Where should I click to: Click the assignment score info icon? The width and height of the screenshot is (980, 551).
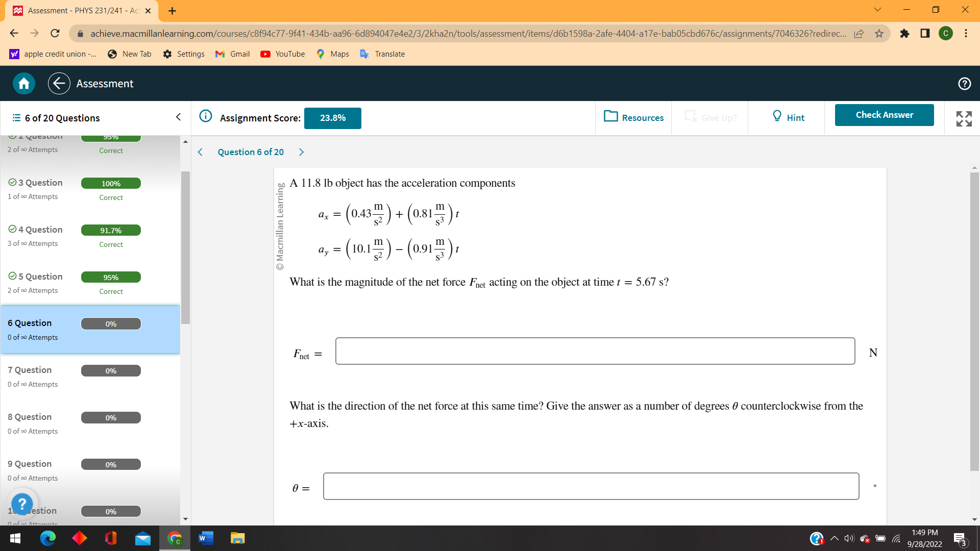point(205,116)
